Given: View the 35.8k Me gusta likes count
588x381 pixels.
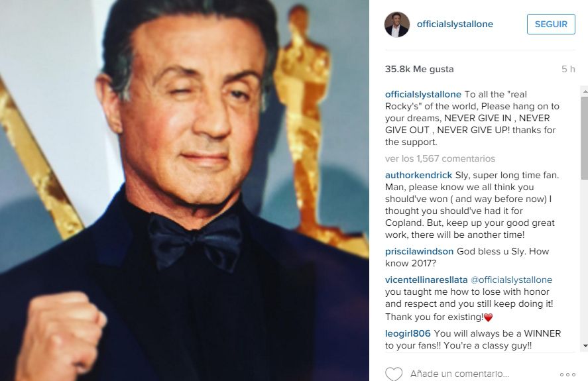Looking at the screenshot, I should coord(419,69).
